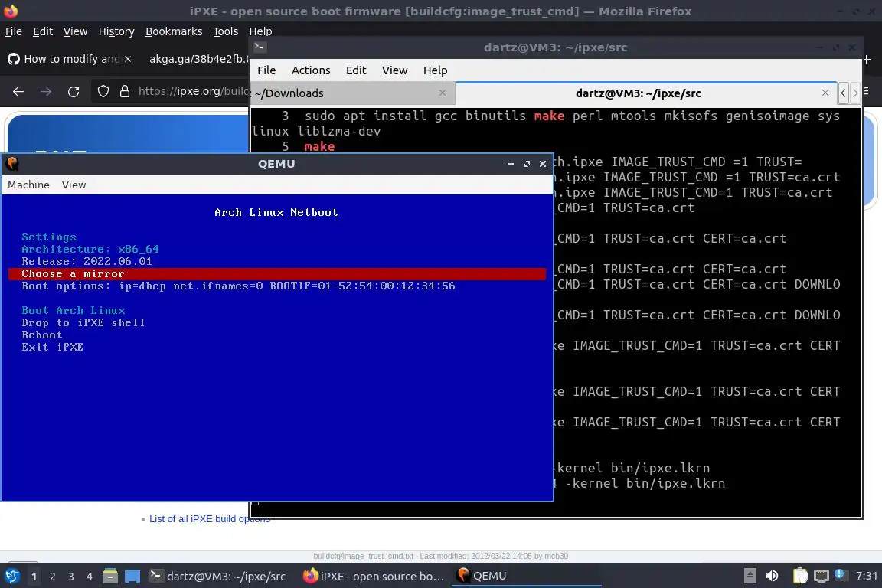Open the Firefox Edit menu

point(43,31)
